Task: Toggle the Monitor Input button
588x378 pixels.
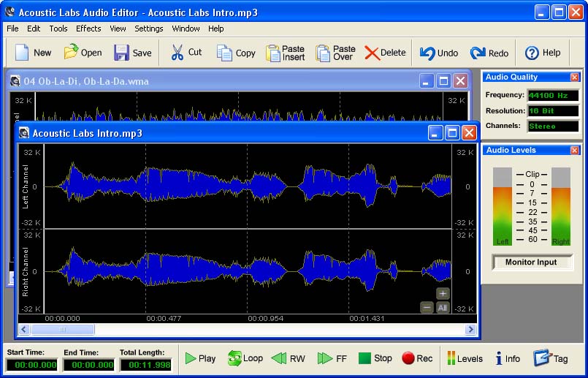Action: pyautogui.click(x=531, y=262)
